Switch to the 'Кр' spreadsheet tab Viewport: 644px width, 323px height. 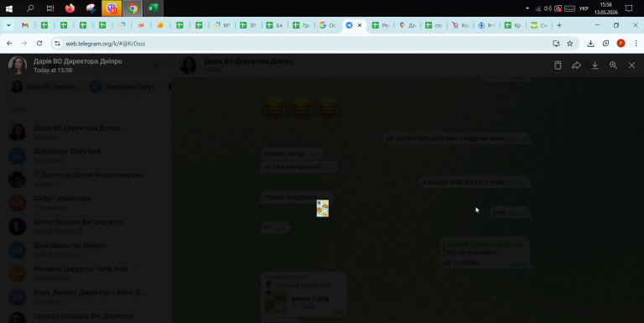(512, 25)
